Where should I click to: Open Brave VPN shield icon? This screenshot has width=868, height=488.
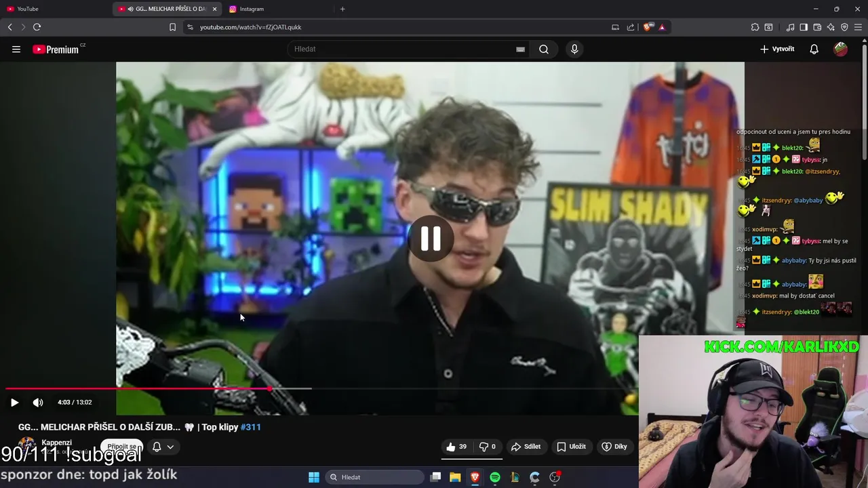coord(844,27)
